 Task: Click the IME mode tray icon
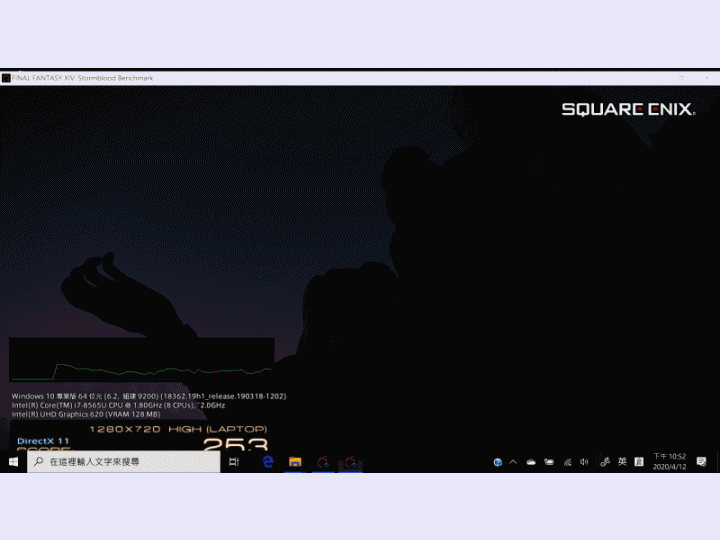point(639,461)
